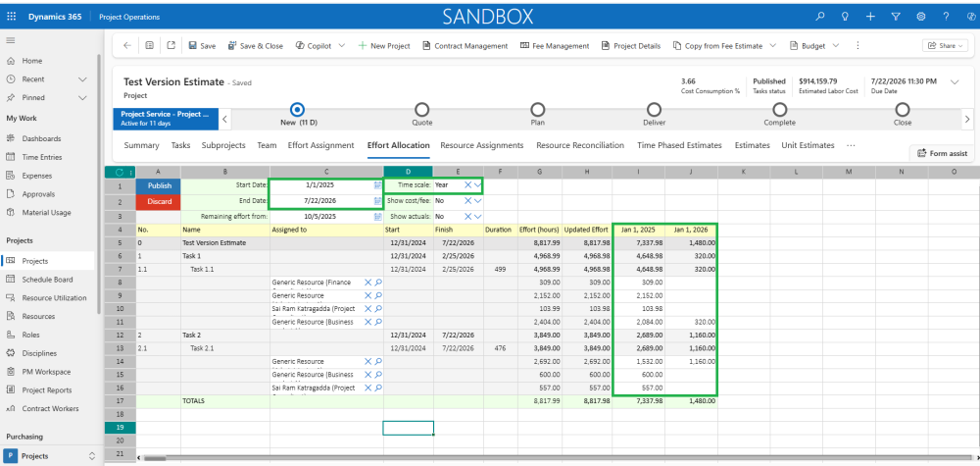
Task: Open Form assist panel
Action: point(942,153)
